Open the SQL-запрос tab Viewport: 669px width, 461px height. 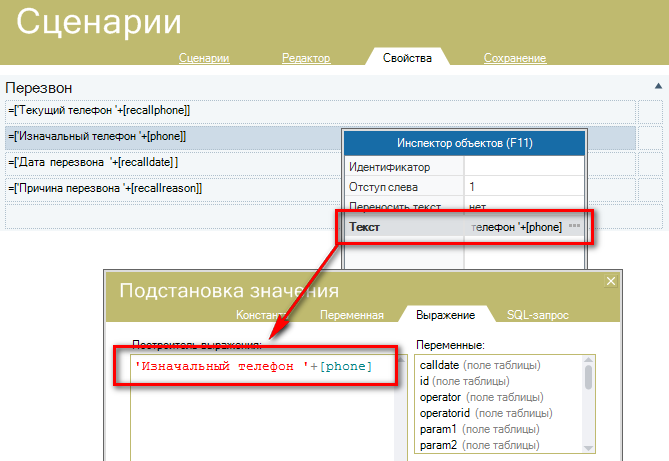point(537,315)
